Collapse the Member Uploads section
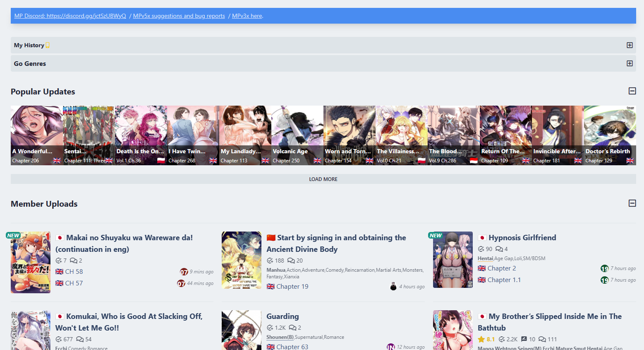The width and height of the screenshot is (644, 350). pos(632,203)
